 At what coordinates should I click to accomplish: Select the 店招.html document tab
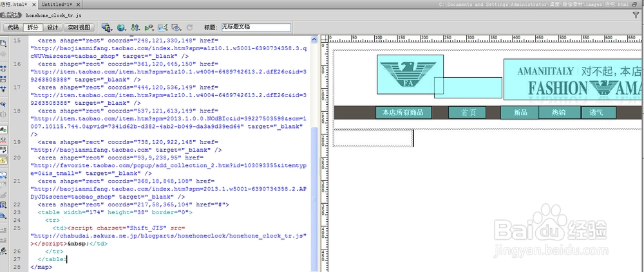click(x=14, y=4)
